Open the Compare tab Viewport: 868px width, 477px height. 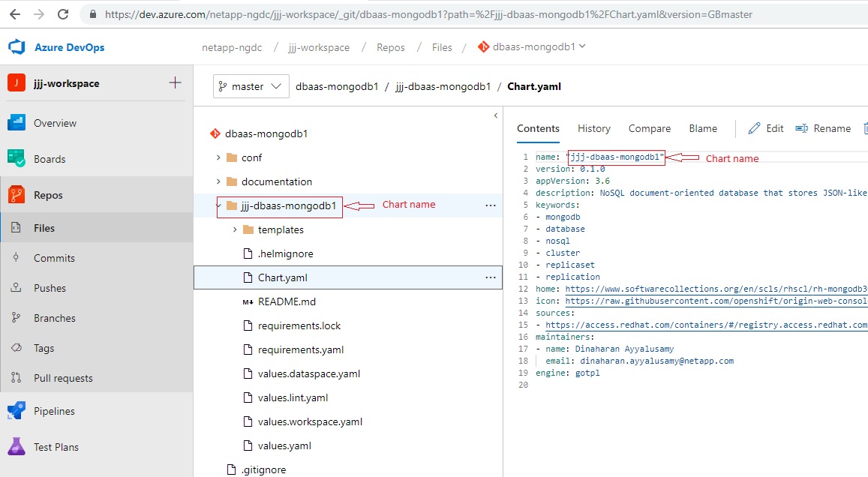[x=649, y=128]
